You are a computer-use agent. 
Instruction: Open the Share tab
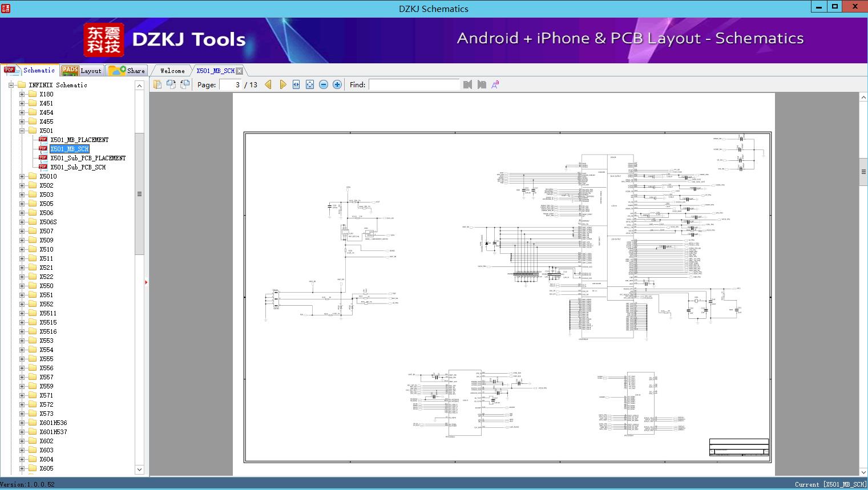127,71
